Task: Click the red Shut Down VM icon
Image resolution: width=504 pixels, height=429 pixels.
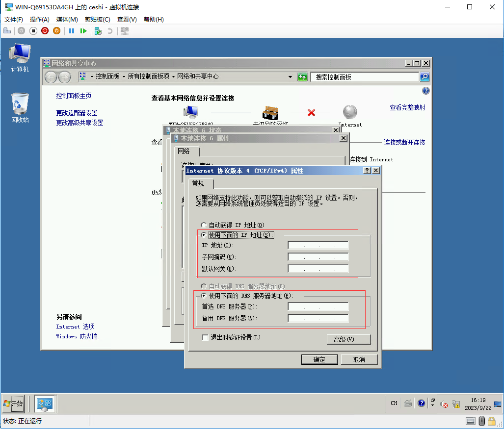Action: click(x=45, y=31)
